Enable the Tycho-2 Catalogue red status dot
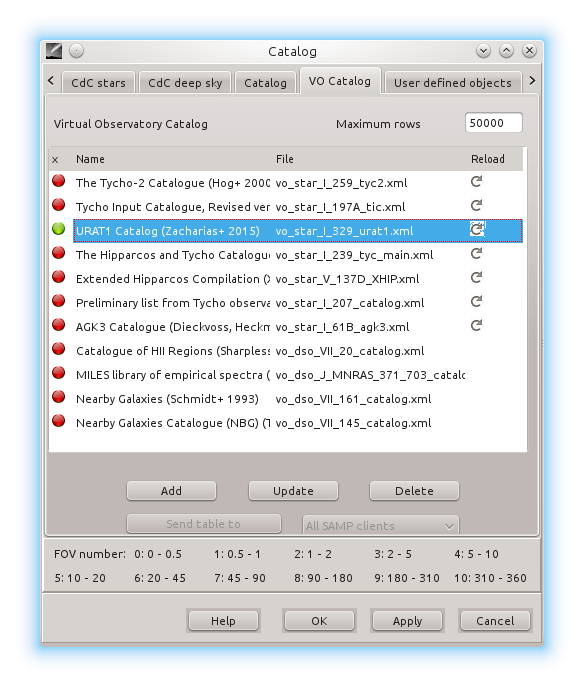 58,181
